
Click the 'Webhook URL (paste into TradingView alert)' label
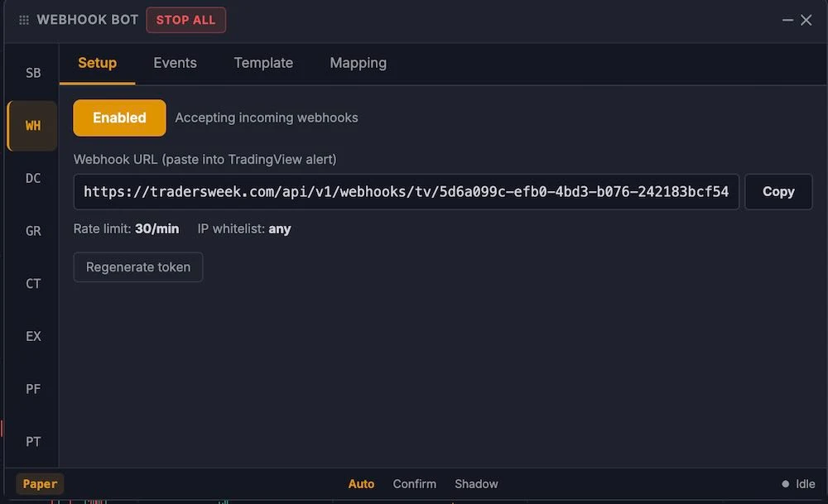click(x=205, y=160)
